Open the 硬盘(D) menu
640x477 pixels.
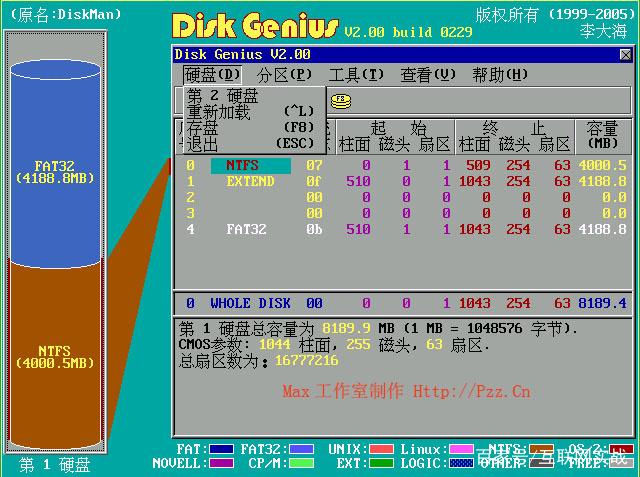pyautogui.click(x=212, y=75)
